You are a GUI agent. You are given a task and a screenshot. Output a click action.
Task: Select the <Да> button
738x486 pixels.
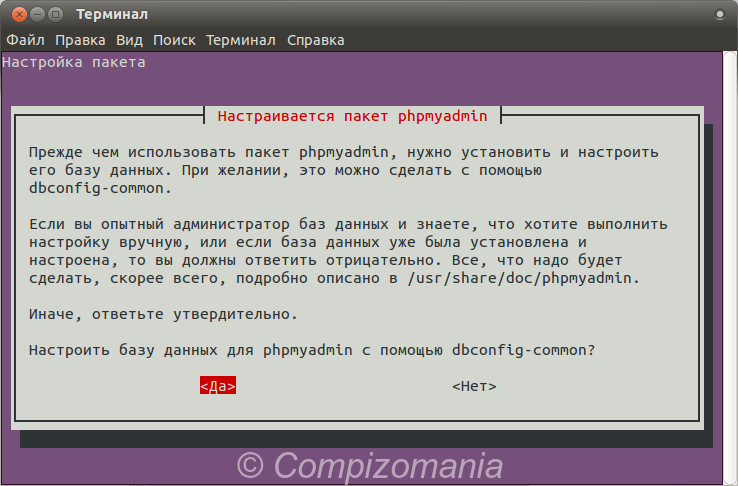click(x=218, y=385)
